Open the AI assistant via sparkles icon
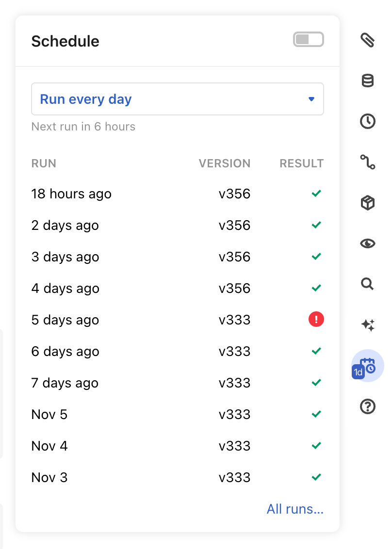 (x=367, y=325)
